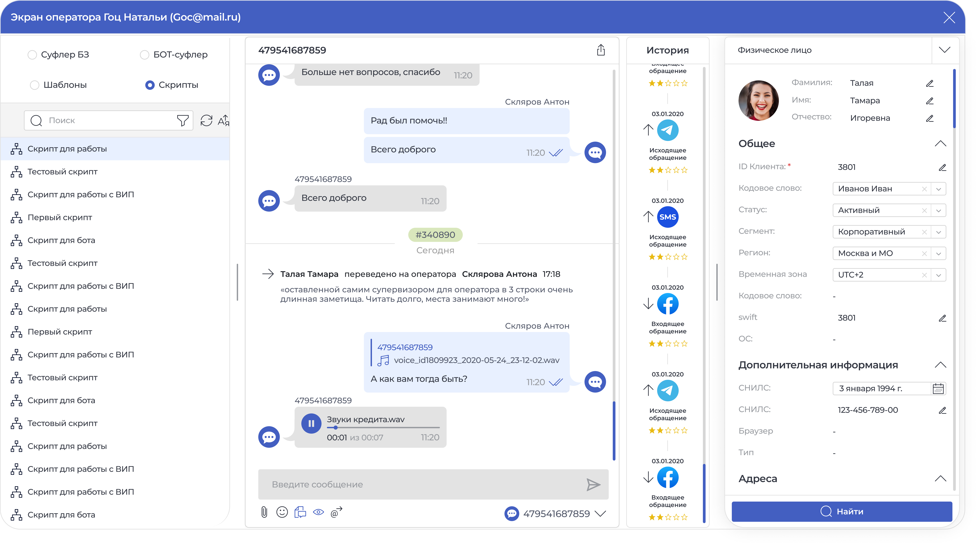Open the Кодовое слово dropdown arrow
The image size is (980, 548).
(938, 189)
